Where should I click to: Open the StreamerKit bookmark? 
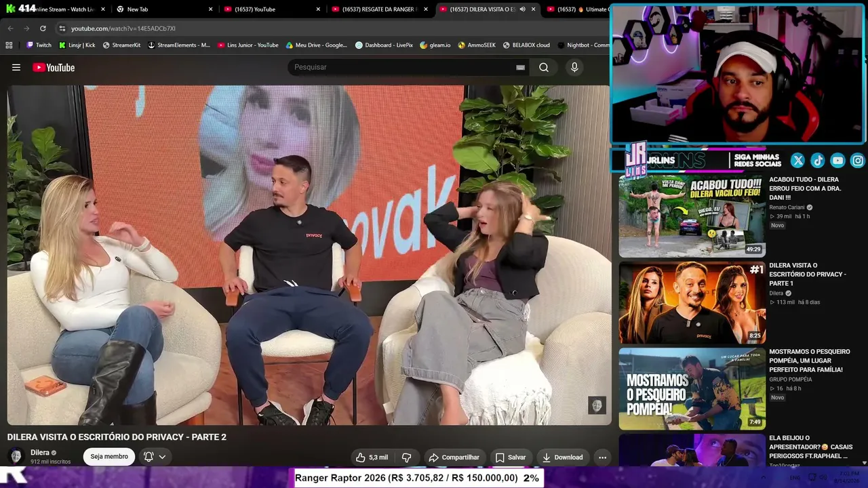click(x=121, y=45)
